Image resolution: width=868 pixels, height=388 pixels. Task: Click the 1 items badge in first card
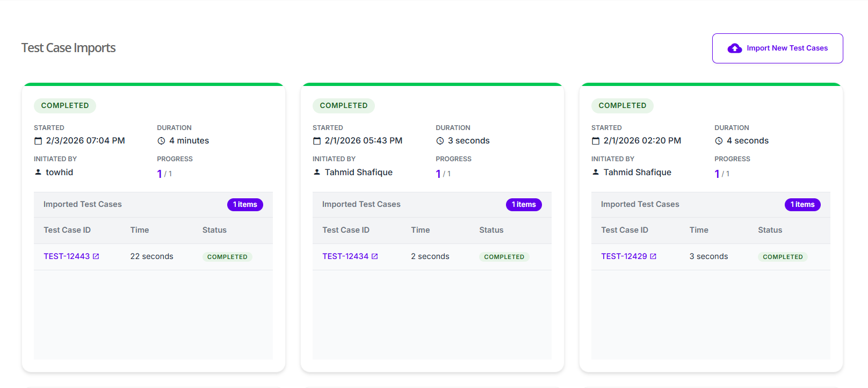coord(245,205)
